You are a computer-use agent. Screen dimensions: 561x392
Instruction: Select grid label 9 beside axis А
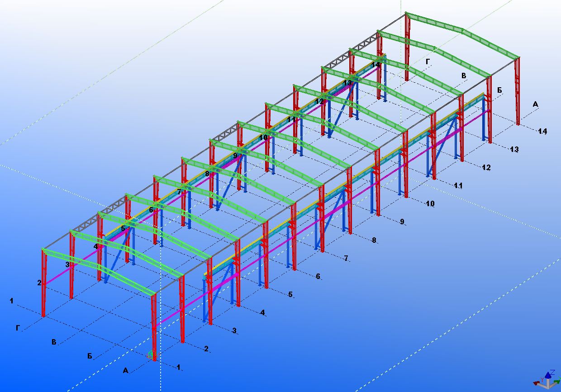click(402, 222)
